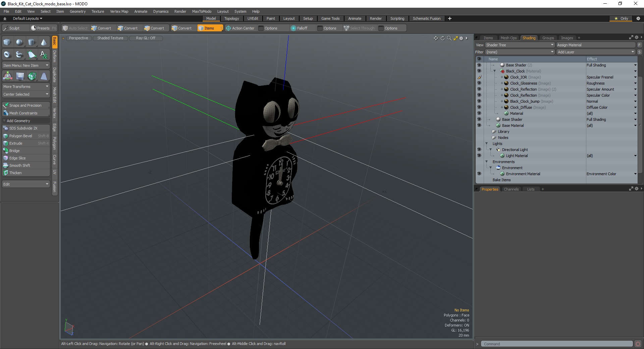Open Shader Tree view dropdown
Screen dimensions: 644x349
[x=520, y=45]
